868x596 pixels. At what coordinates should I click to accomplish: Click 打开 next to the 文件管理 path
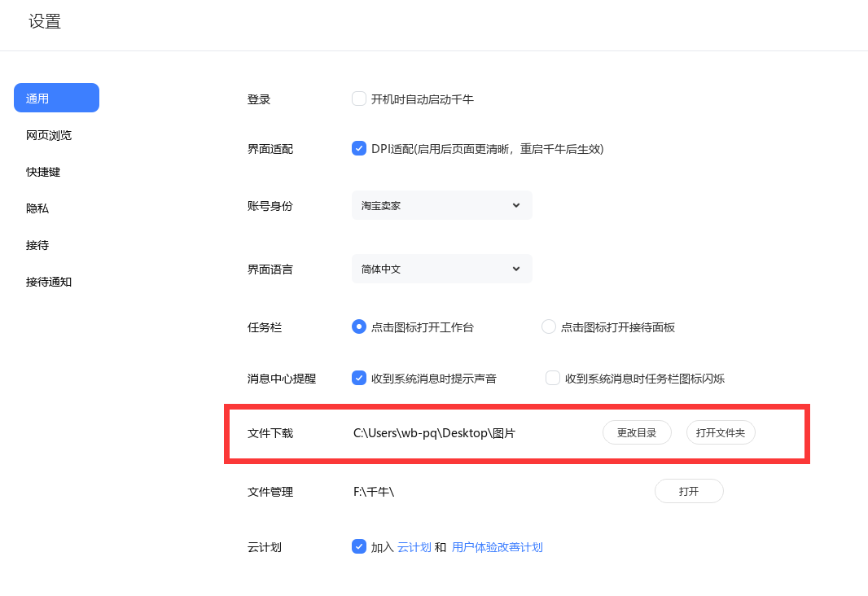689,491
